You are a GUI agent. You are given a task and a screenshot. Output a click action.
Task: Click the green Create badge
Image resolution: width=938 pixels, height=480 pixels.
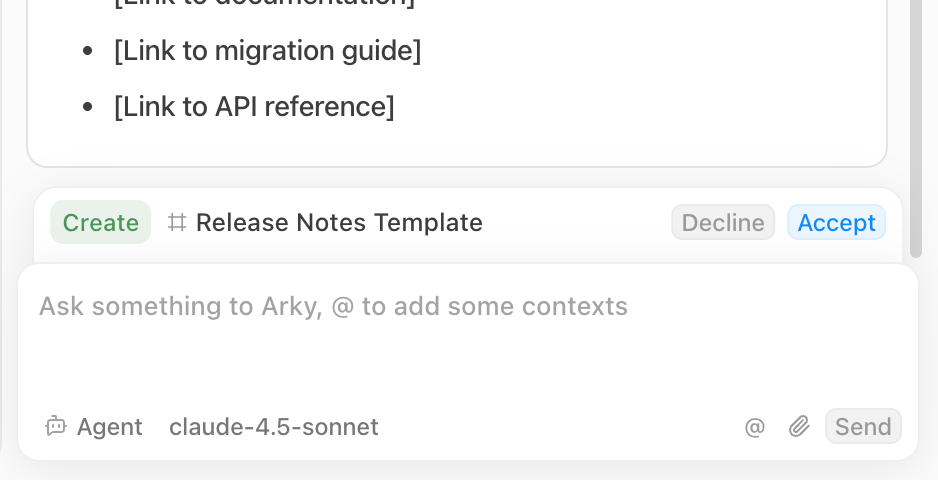pyautogui.click(x=100, y=222)
